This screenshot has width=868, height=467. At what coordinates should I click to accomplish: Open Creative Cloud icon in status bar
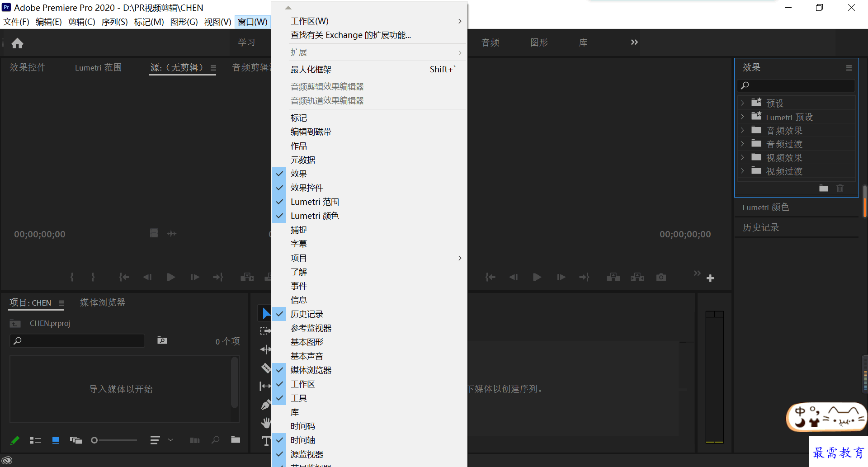[x=7, y=461]
